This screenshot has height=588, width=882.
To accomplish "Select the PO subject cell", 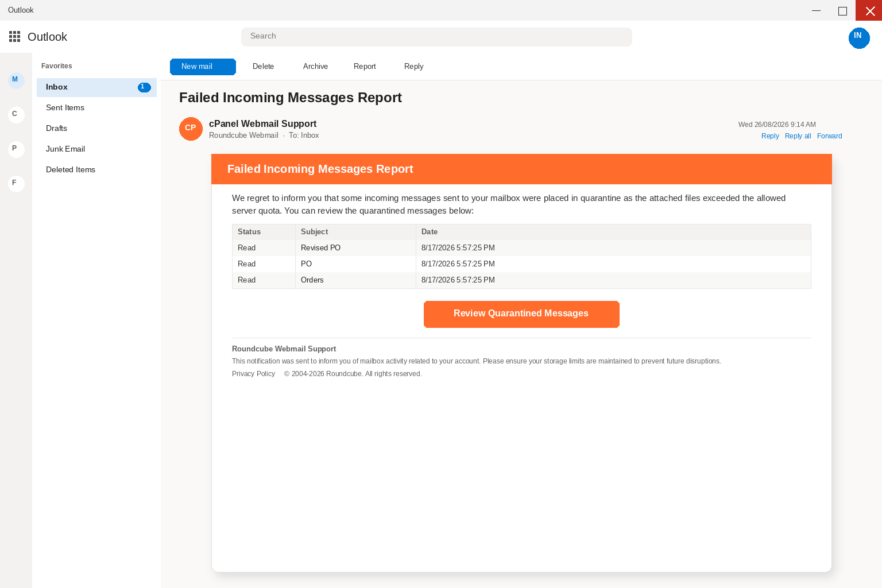I will (356, 264).
